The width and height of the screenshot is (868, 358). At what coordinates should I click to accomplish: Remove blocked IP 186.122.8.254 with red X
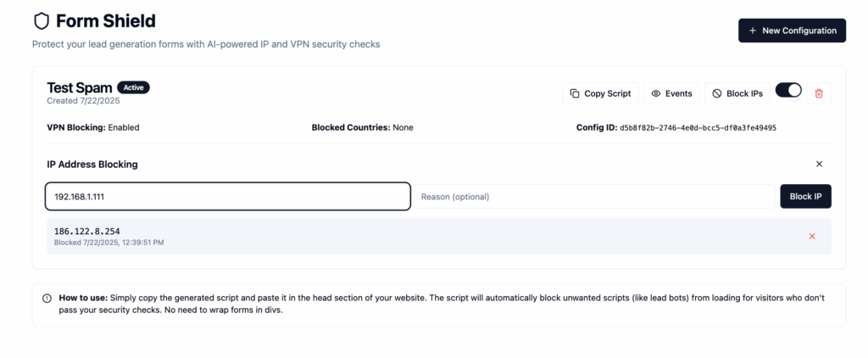(812, 236)
